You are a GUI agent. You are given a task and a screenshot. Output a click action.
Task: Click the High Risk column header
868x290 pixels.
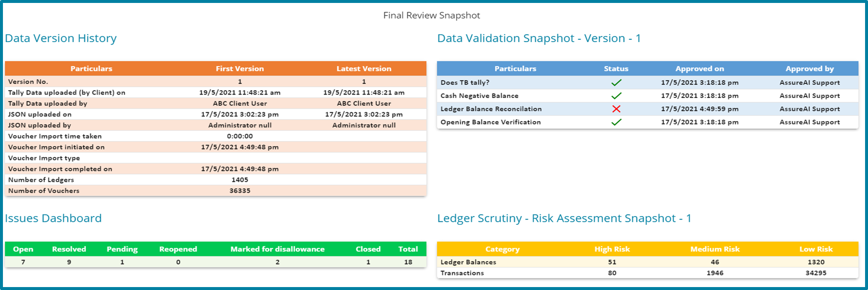tap(612, 249)
